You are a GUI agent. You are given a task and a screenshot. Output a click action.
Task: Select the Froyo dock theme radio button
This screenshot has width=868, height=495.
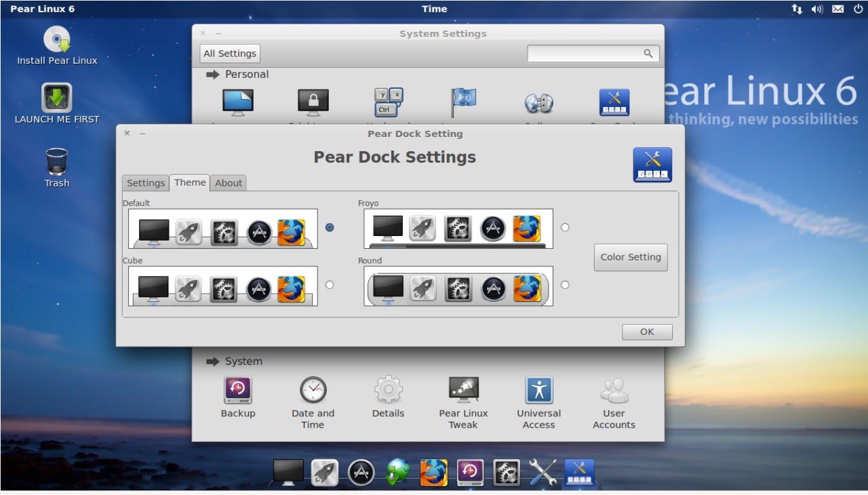pyautogui.click(x=565, y=227)
